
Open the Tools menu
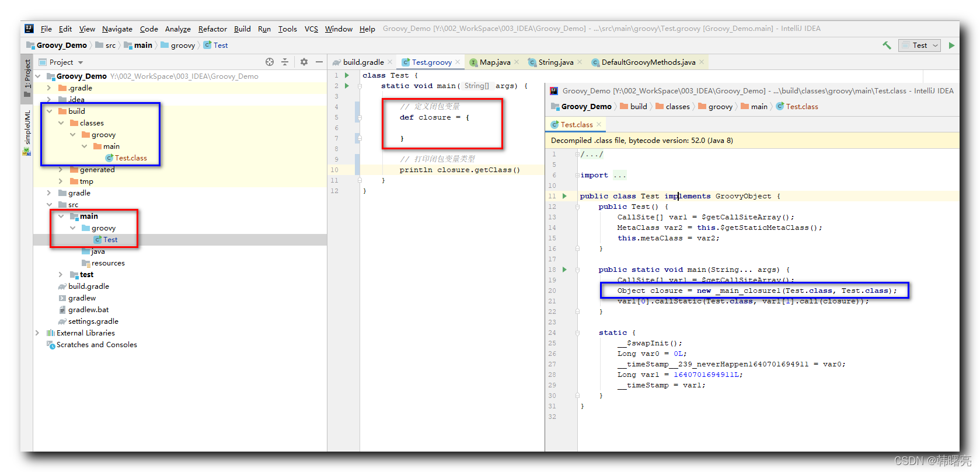[287, 29]
